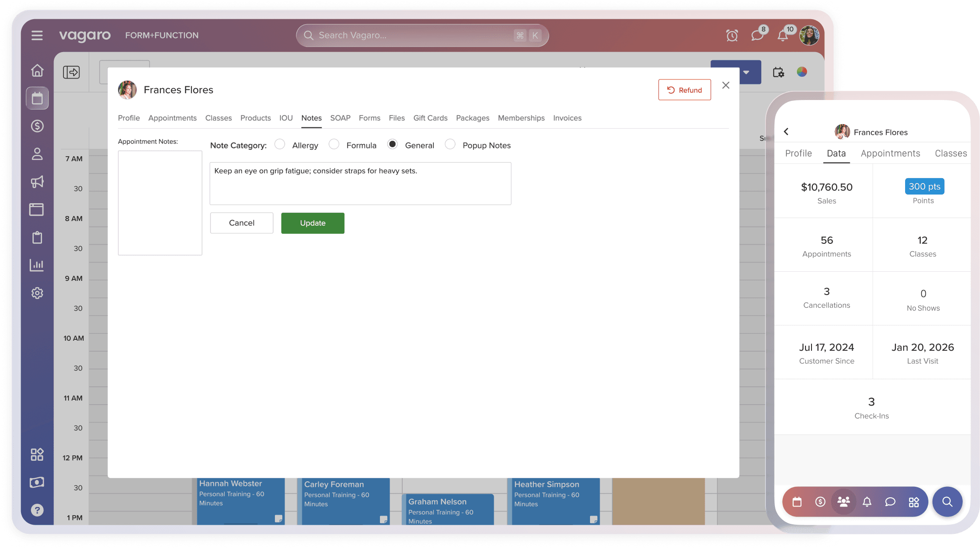Tap the mobile back chevron

786,132
